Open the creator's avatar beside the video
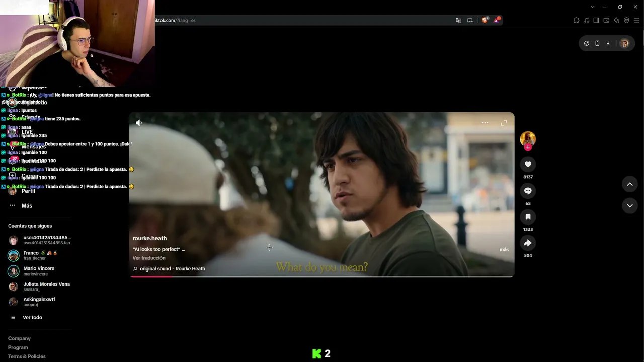Viewport: 644px width, 362px height. pyautogui.click(x=528, y=139)
